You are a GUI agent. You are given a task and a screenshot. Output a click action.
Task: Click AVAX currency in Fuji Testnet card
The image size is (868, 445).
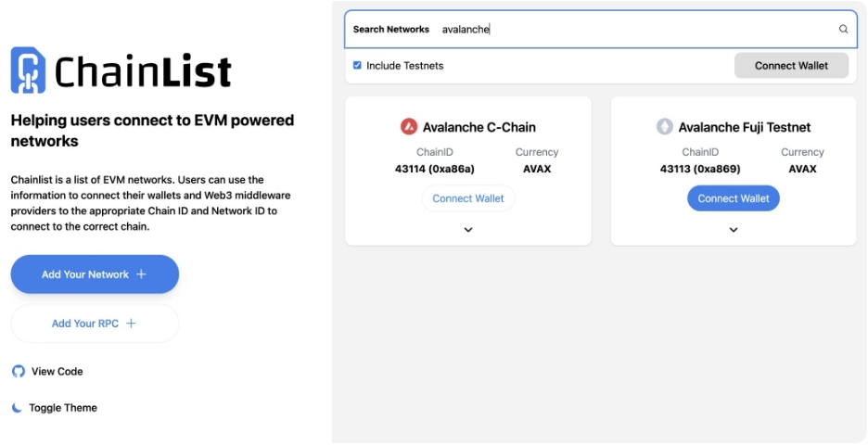803,169
